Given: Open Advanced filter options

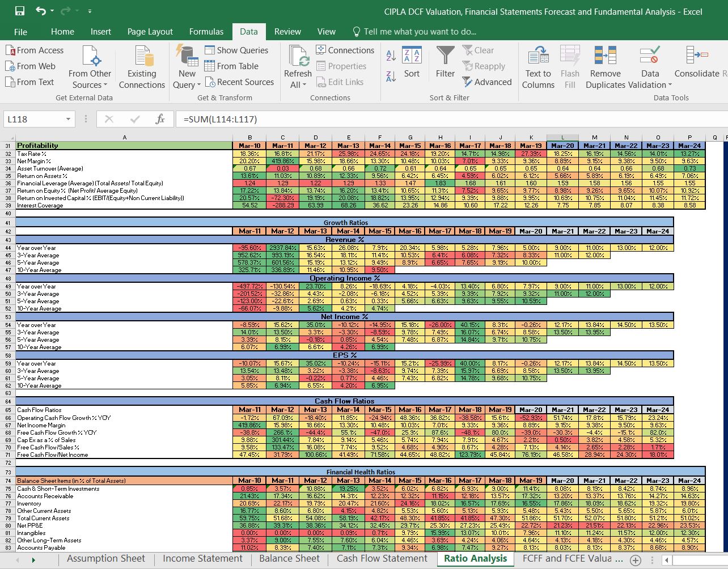Looking at the screenshot, I should [487, 82].
